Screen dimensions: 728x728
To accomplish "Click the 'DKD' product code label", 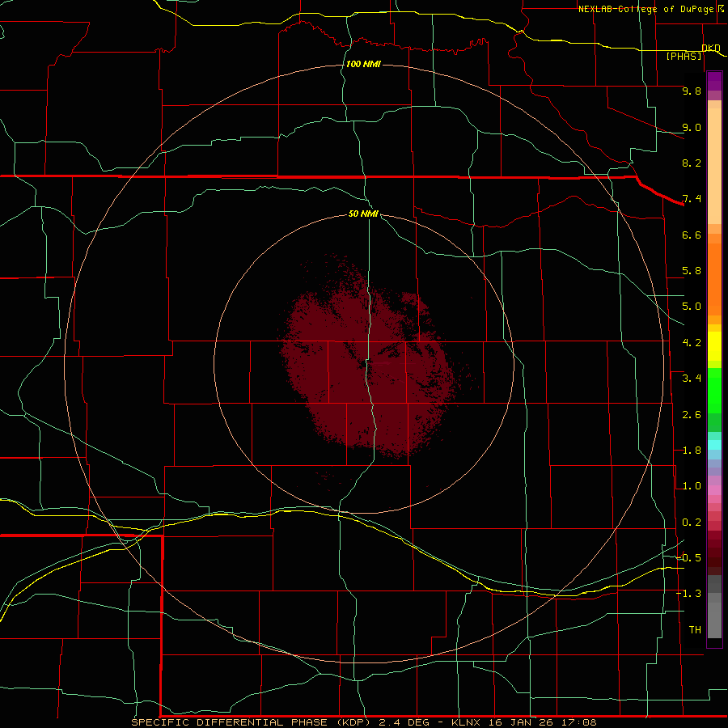I will 711,48.
